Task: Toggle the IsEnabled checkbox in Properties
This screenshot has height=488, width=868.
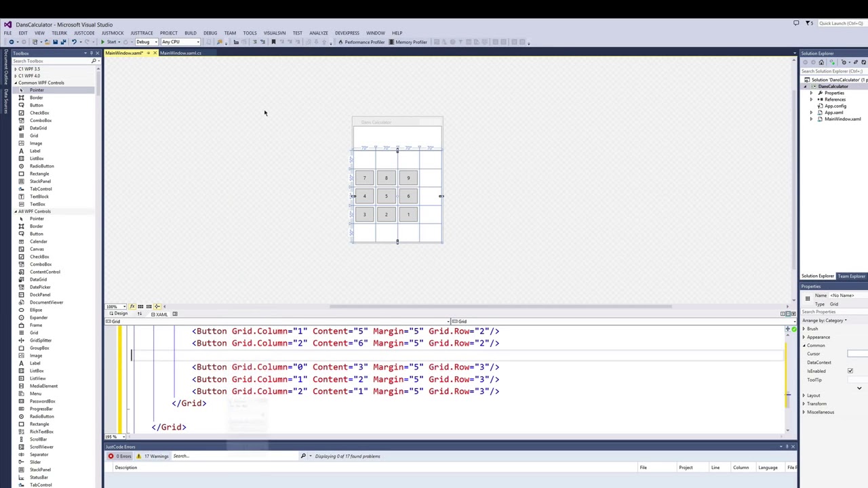Action: (x=850, y=371)
